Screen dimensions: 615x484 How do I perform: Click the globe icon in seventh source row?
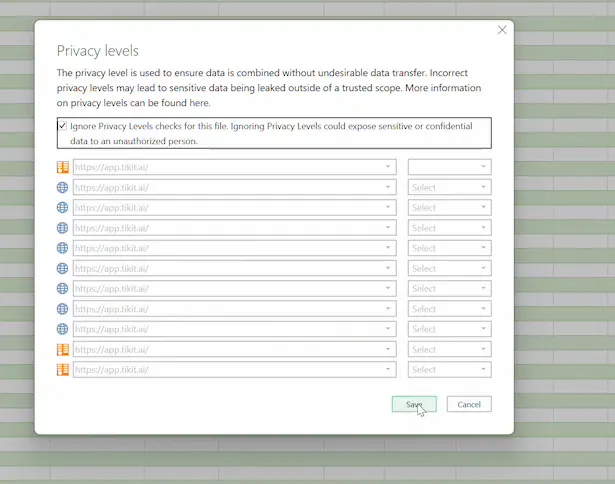[62, 289]
